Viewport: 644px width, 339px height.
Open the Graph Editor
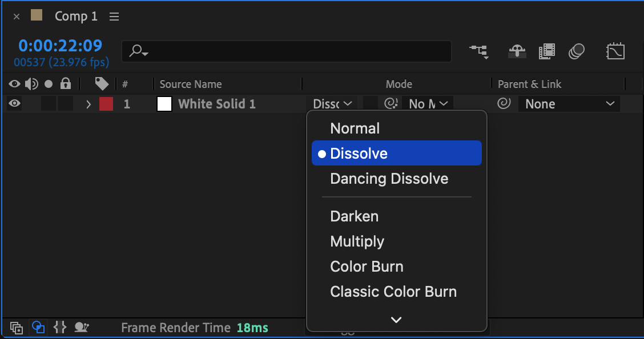[x=615, y=52]
